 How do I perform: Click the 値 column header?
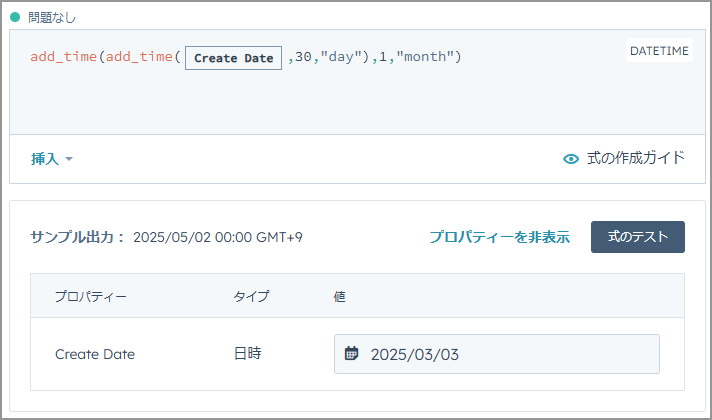pos(340,296)
